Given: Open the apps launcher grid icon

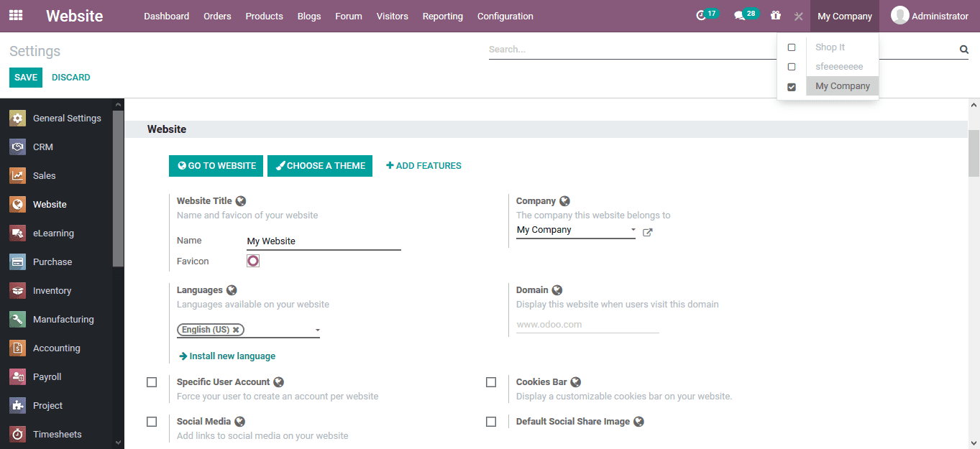Looking at the screenshot, I should pos(16,15).
